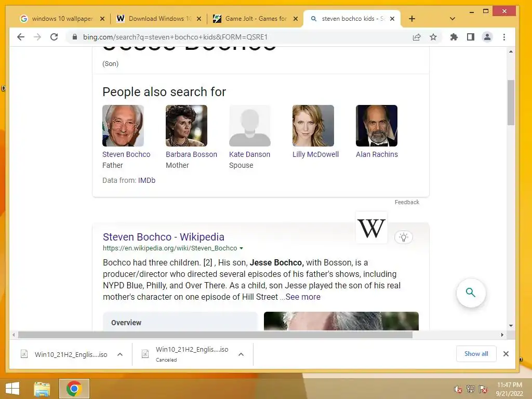Screen dimensions: 532x399
Task: Open the Alan Rachins name link
Action: 377,154
